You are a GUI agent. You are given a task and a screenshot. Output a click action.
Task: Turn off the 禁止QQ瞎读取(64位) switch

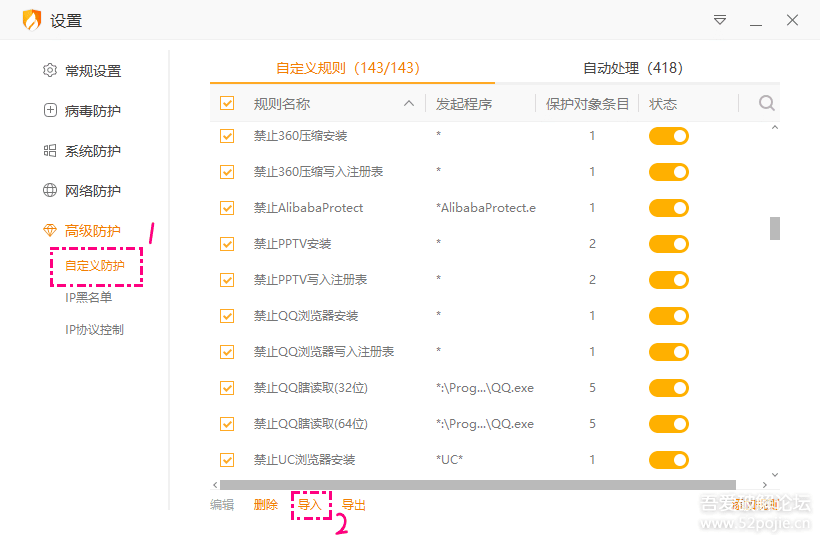point(669,424)
